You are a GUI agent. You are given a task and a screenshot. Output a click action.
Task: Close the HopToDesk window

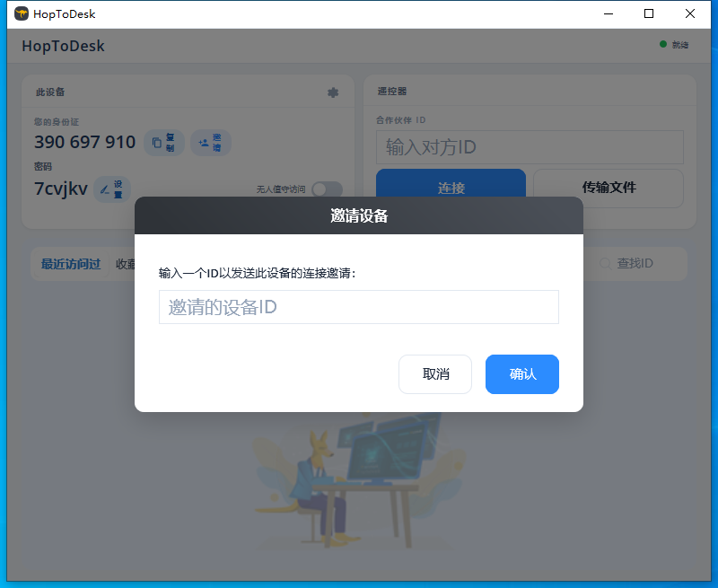690,13
